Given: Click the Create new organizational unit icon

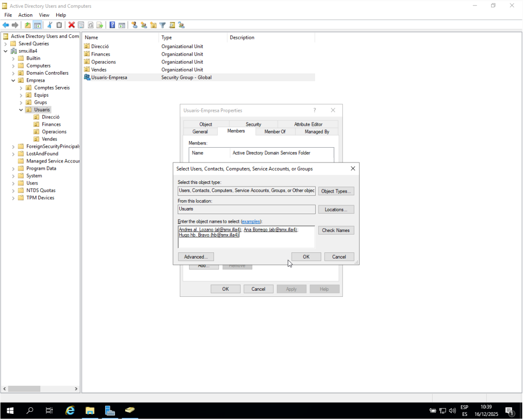Looking at the screenshot, I should click(153, 25).
